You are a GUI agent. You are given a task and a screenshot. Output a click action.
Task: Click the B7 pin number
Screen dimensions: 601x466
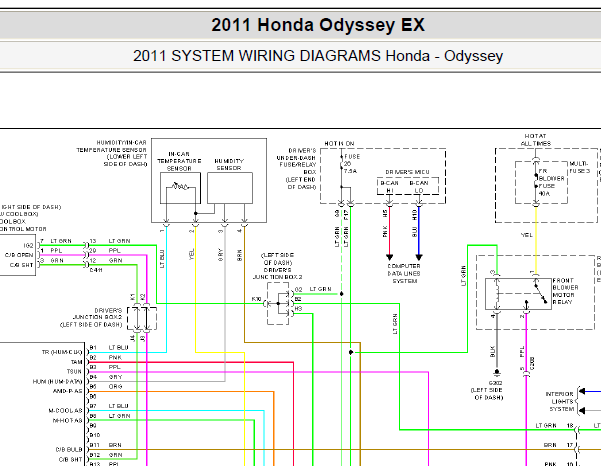tap(93, 406)
